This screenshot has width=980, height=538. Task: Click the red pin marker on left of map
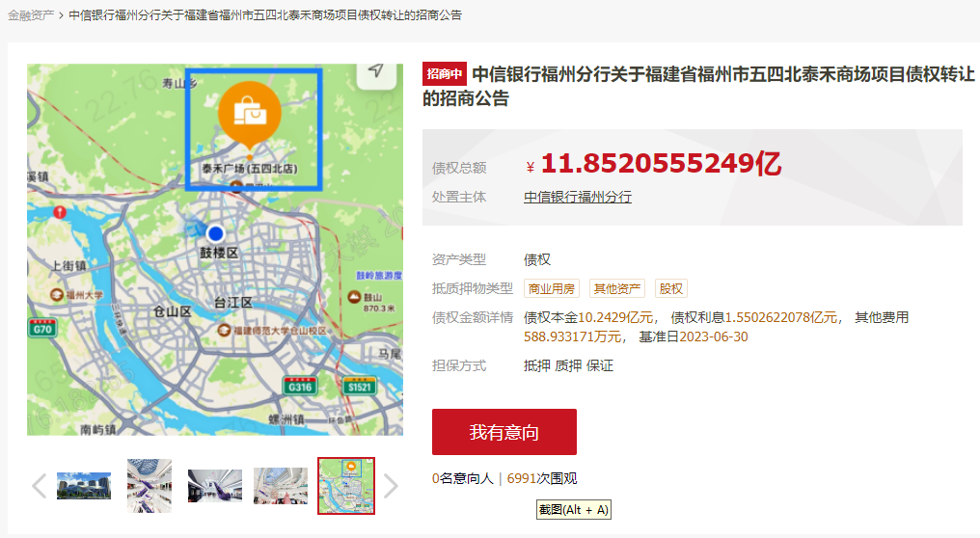60,212
